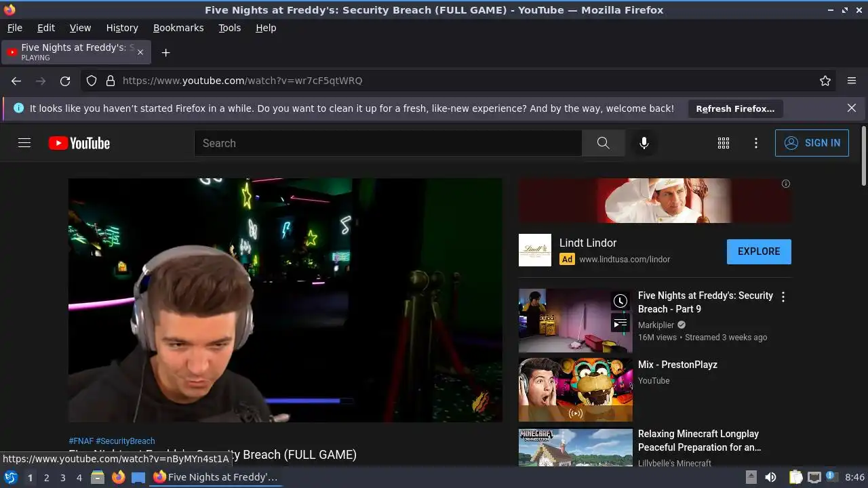Dismiss the Refresh Firefox notification bar
Image resolution: width=868 pixels, height=488 pixels.
pyautogui.click(x=852, y=108)
